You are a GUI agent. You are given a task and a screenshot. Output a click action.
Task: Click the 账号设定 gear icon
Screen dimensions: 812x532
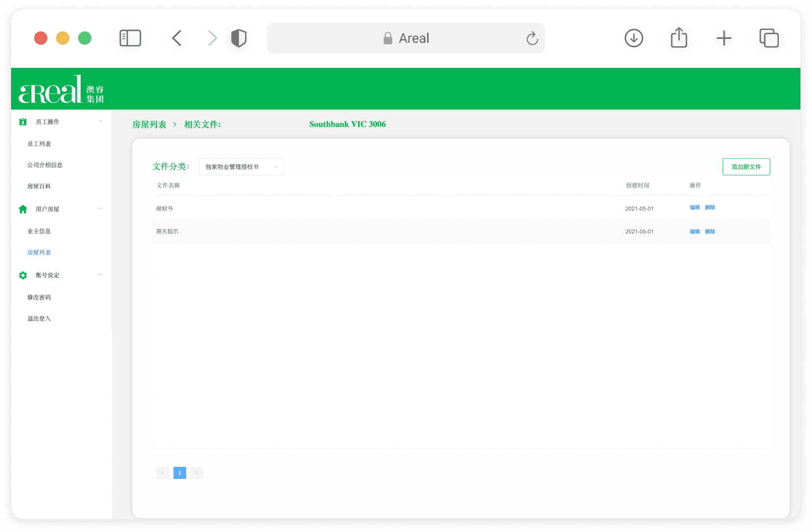click(23, 275)
